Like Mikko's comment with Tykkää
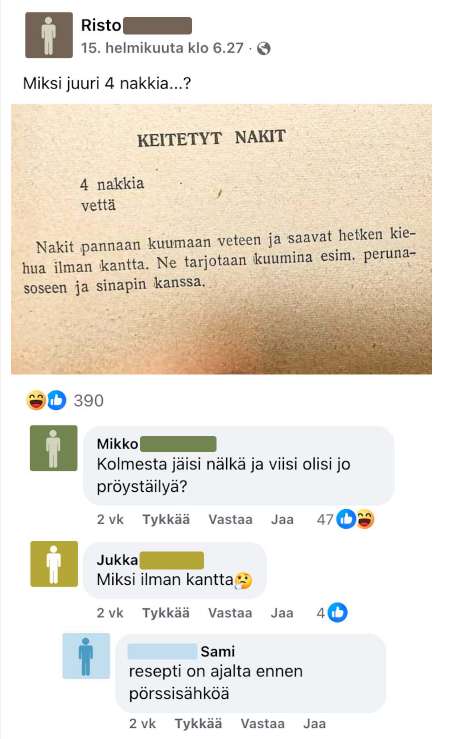466x739 pixels. [x=166, y=519]
